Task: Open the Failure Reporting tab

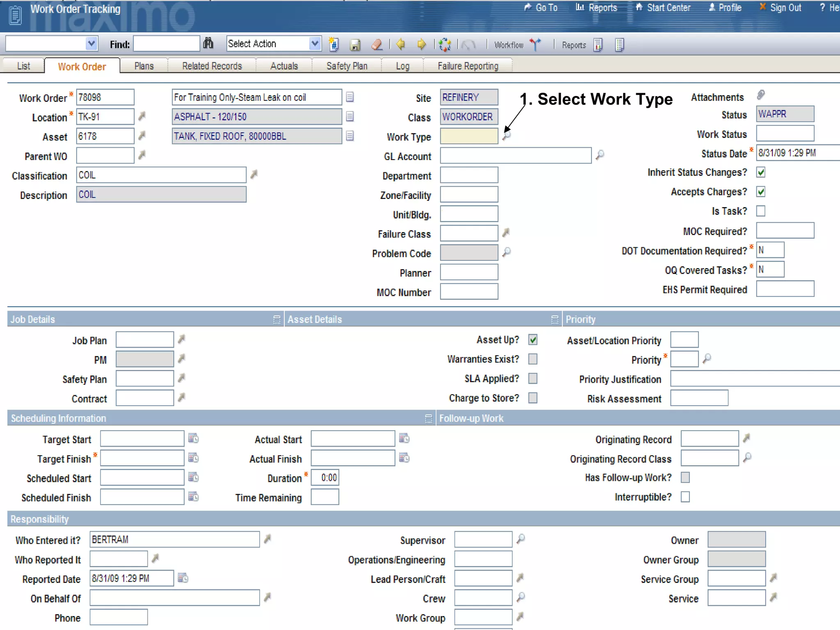Action: pyautogui.click(x=468, y=66)
